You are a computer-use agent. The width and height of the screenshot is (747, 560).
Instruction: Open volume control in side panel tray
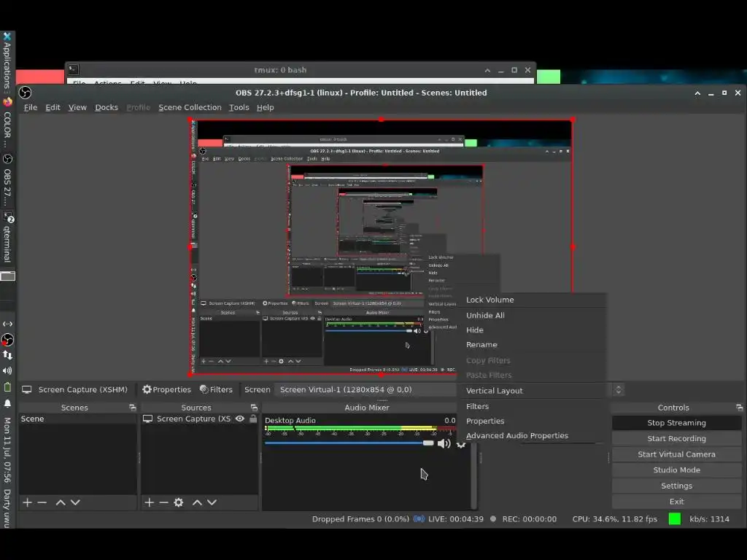coord(7,371)
